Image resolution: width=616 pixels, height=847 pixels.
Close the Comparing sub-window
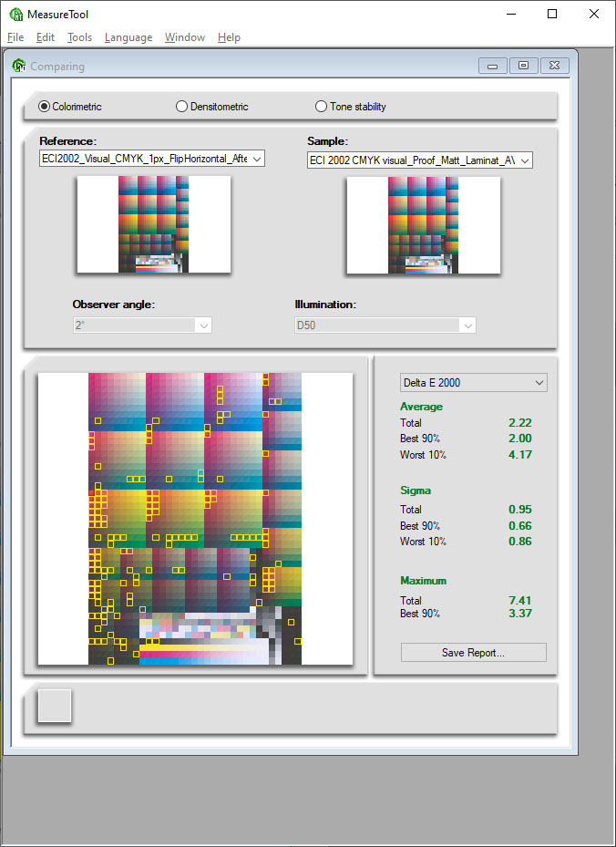(554, 66)
